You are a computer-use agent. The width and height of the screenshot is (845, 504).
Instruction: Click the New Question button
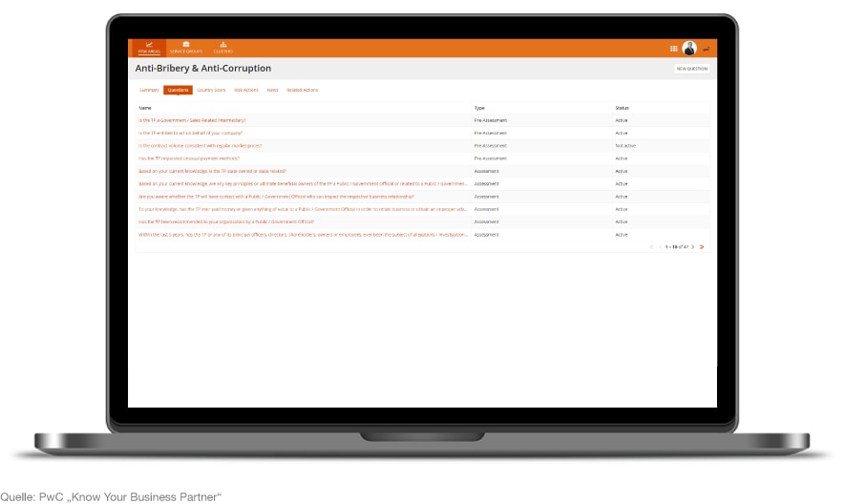[x=692, y=69]
